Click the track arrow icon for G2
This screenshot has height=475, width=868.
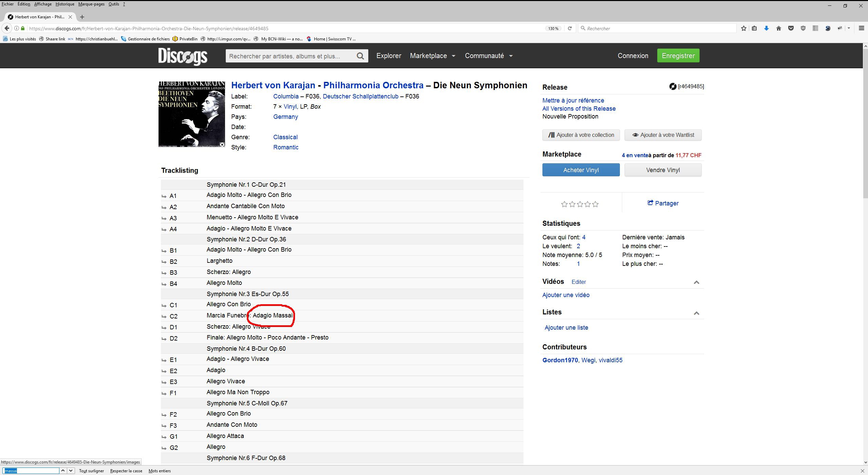click(164, 448)
